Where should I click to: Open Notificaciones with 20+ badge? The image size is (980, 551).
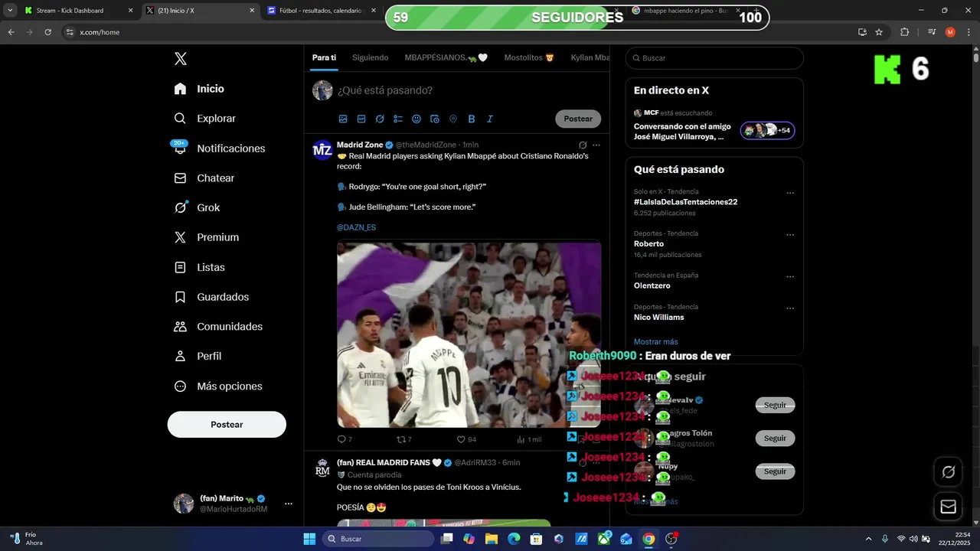coord(219,148)
